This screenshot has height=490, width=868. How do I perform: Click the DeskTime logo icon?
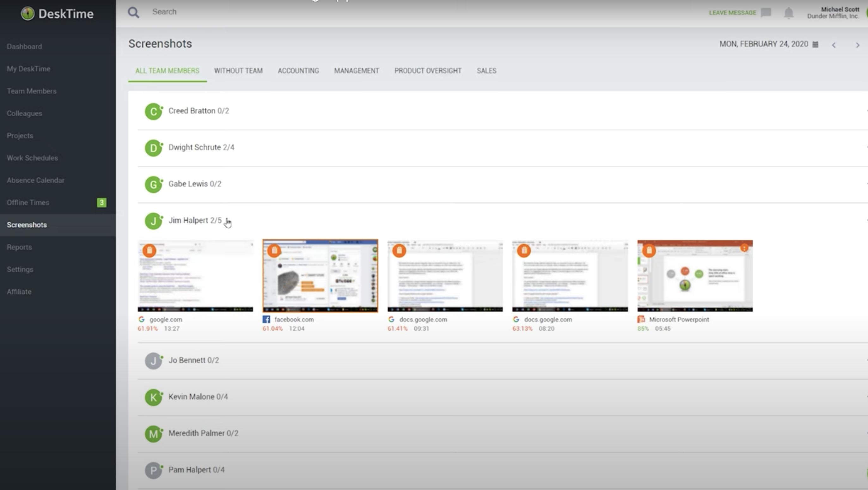pyautogui.click(x=28, y=14)
